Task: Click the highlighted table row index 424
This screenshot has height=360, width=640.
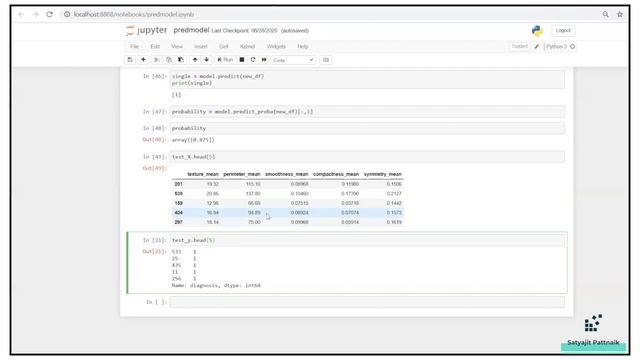Action: click(x=178, y=213)
